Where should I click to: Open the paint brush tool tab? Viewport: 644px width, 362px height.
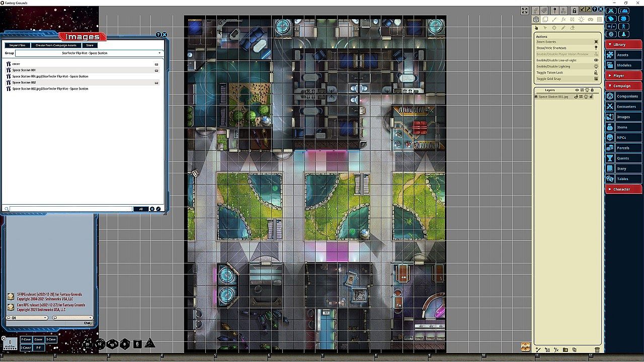click(x=554, y=20)
